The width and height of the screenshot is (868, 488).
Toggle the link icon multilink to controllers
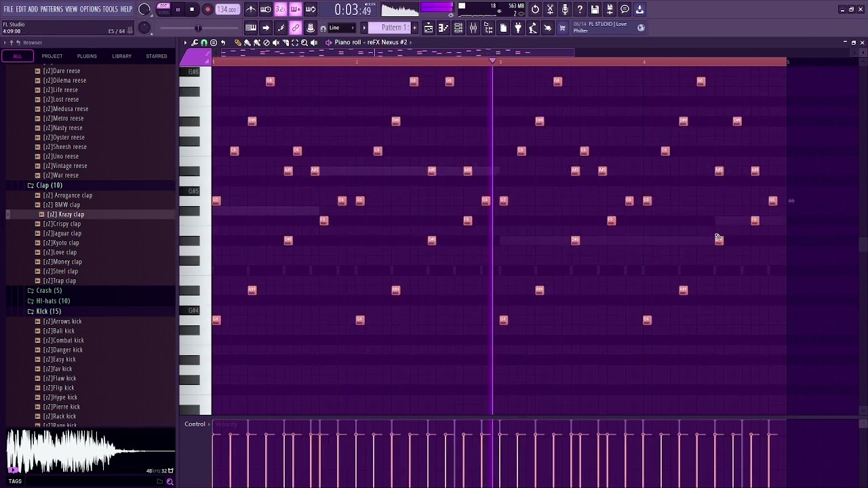296,28
